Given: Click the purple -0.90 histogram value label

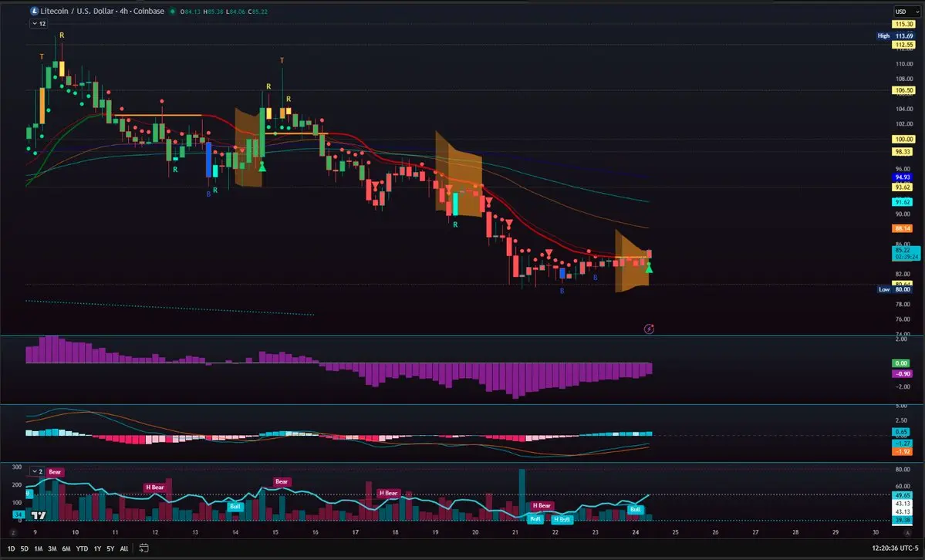Looking at the screenshot, I should pos(903,373).
